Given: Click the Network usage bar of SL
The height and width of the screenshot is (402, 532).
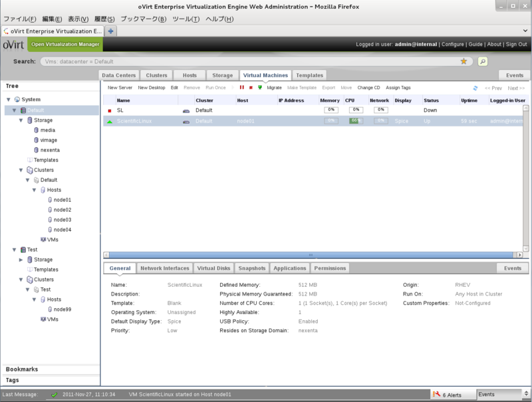Looking at the screenshot, I should (x=380, y=110).
